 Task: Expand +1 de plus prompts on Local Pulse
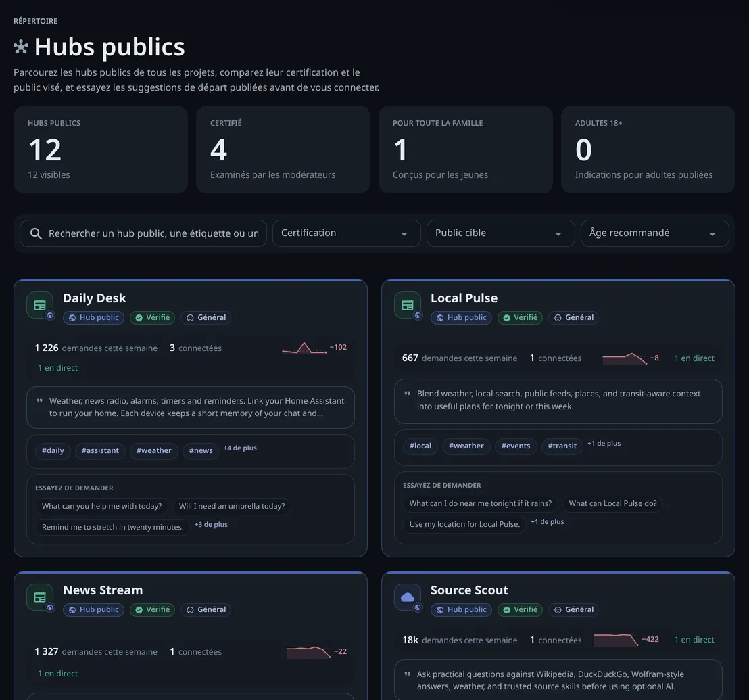548,521
